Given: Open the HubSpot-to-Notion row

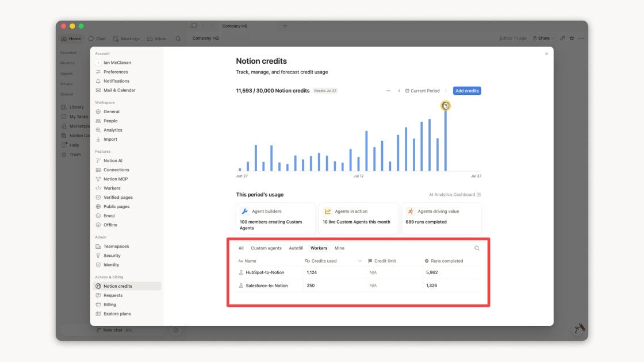Looking at the screenshot, I should pos(359,272).
